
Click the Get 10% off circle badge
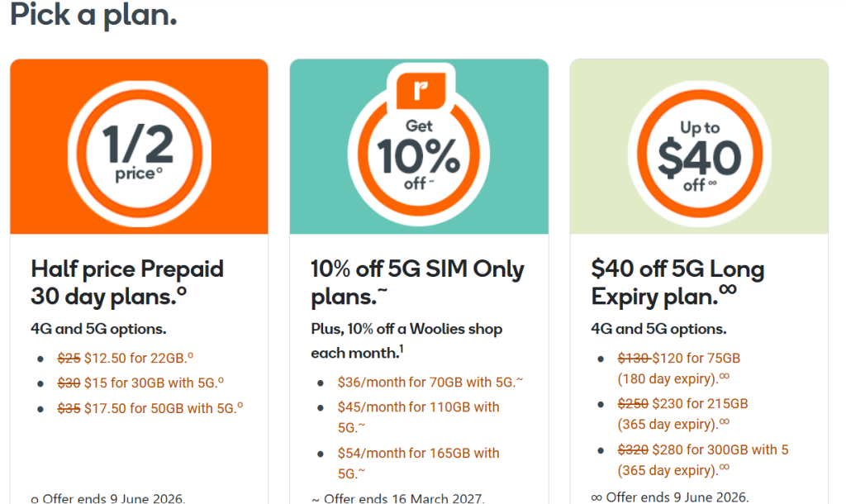click(x=419, y=153)
